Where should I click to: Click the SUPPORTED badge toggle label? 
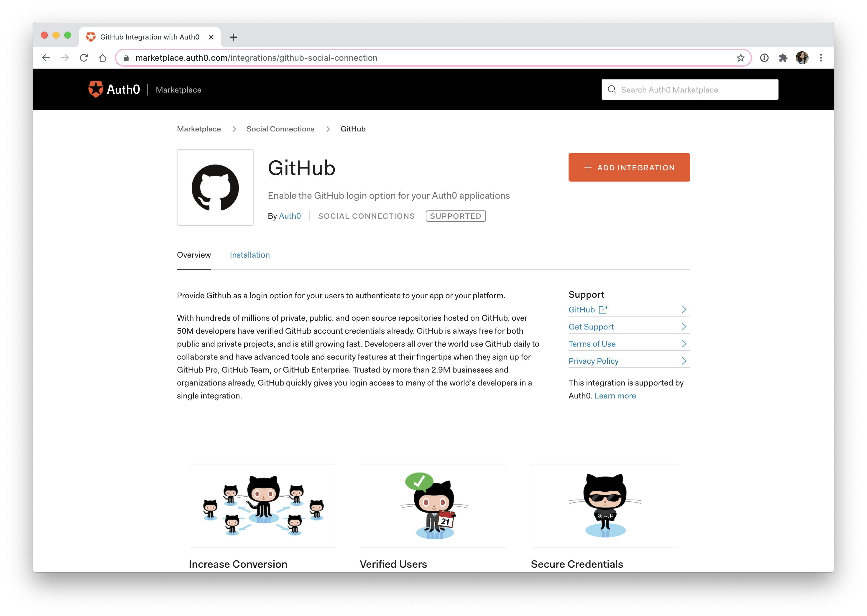click(456, 216)
